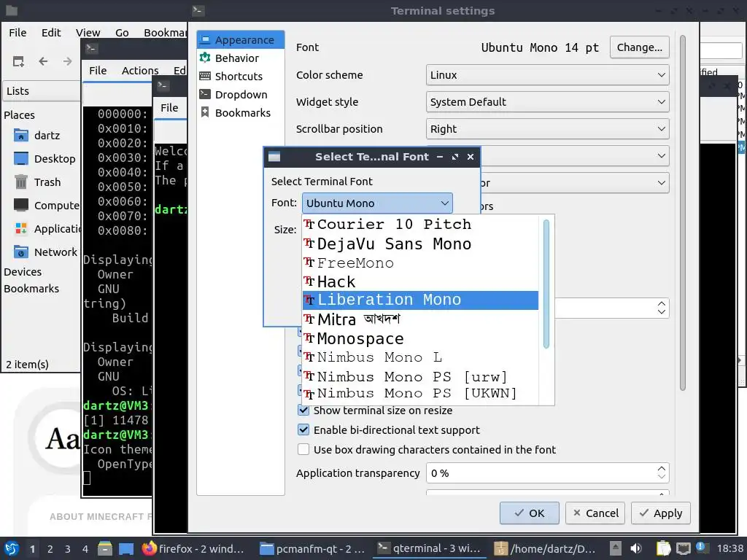Image resolution: width=747 pixels, height=560 pixels.
Task: Click new tab icon in pcmanfm-qt toolbar
Action: click(18, 61)
